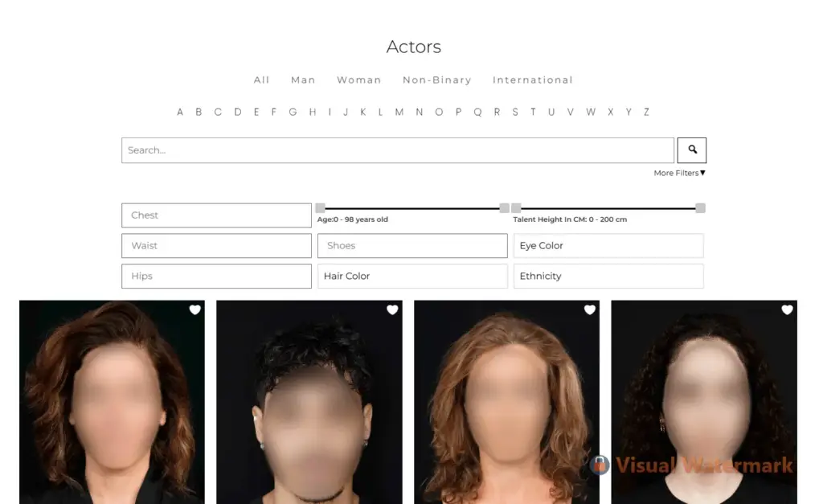
Task: Click the Age slider minimum handle
Action: tap(320, 208)
